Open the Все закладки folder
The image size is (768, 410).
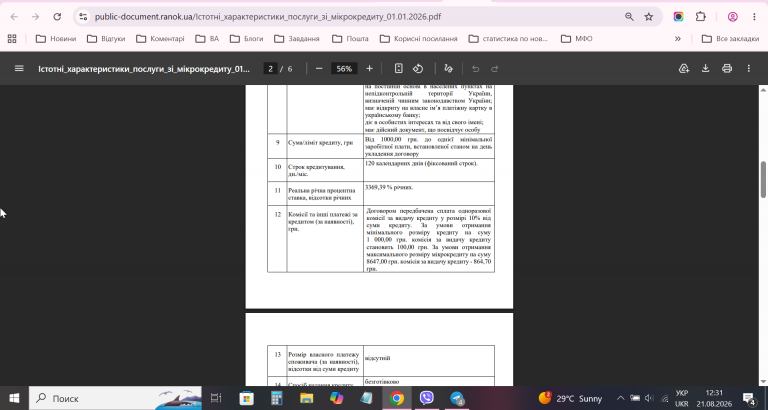[x=730, y=39]
